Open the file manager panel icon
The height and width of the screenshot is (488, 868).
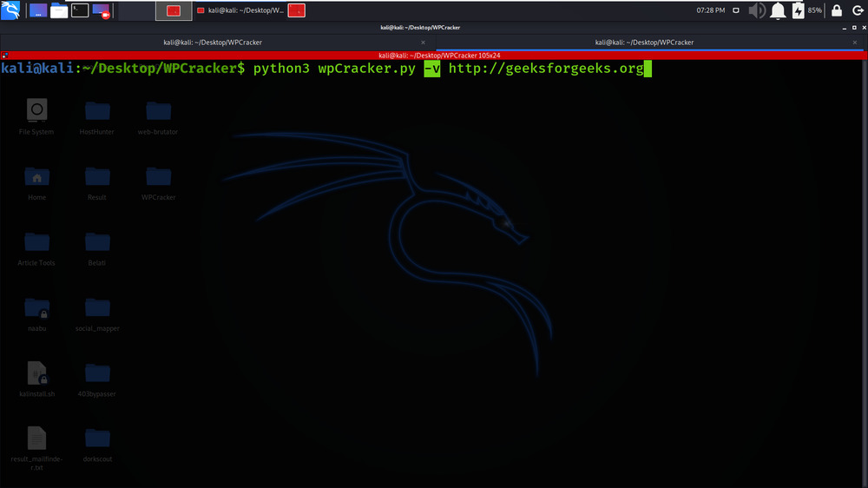click(59, 10)
